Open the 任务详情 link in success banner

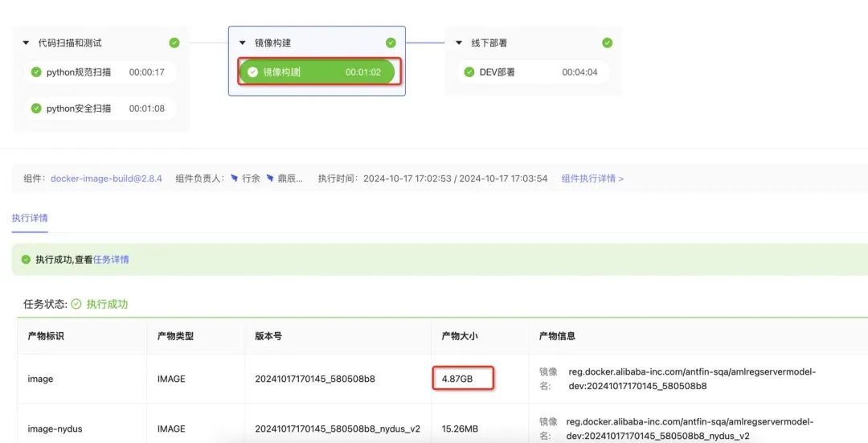pyautogui.click(x=111, y=259)
